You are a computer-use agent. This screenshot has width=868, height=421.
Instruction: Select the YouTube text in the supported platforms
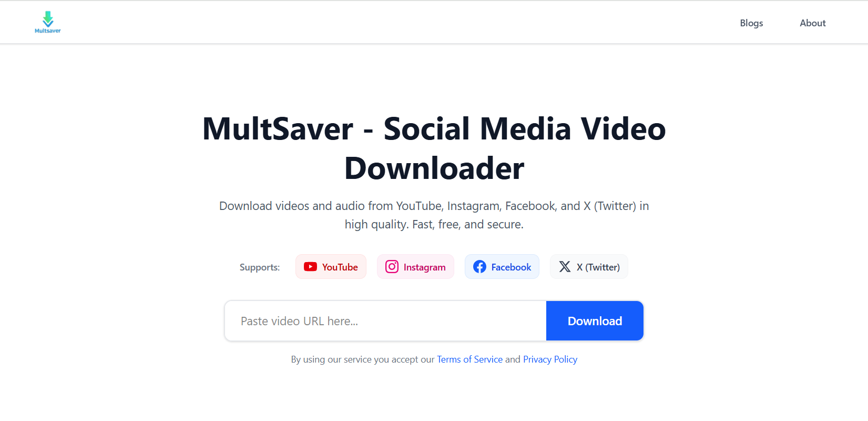tap(340, 267)
